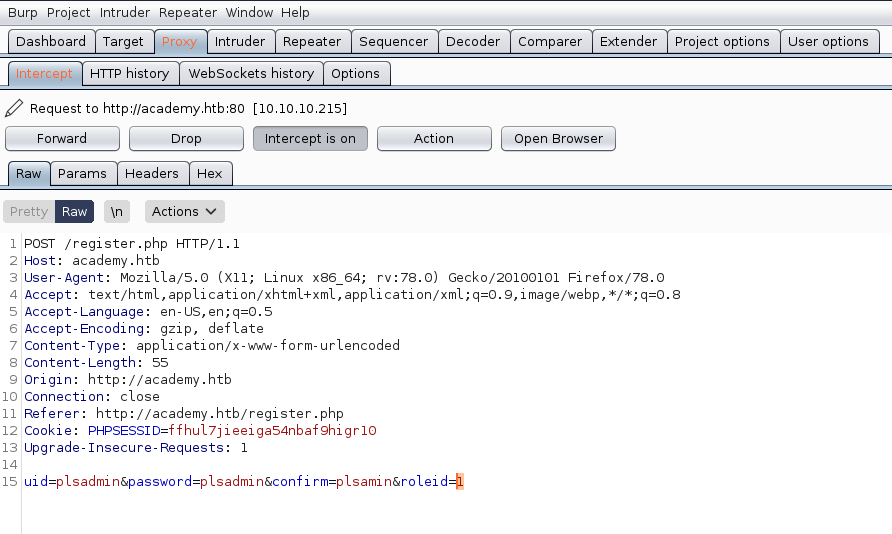Go to the Dashboard tab

tap(51, 41)
